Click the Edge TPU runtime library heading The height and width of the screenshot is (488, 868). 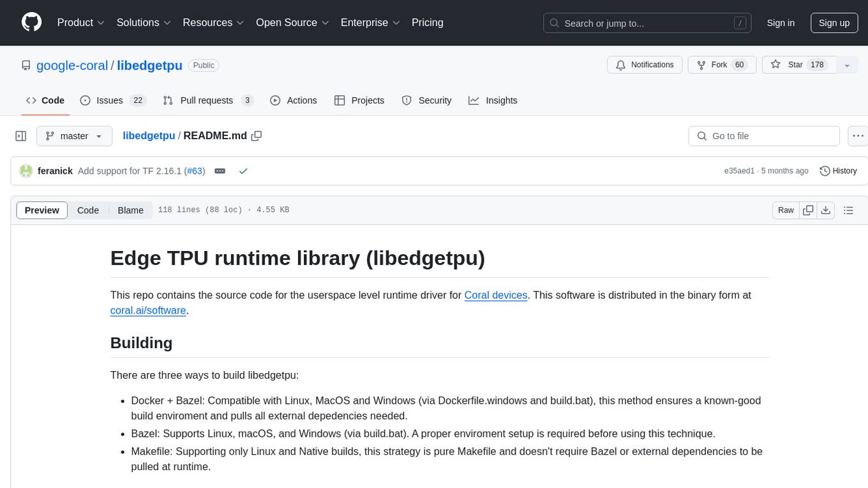coord(297,258)
